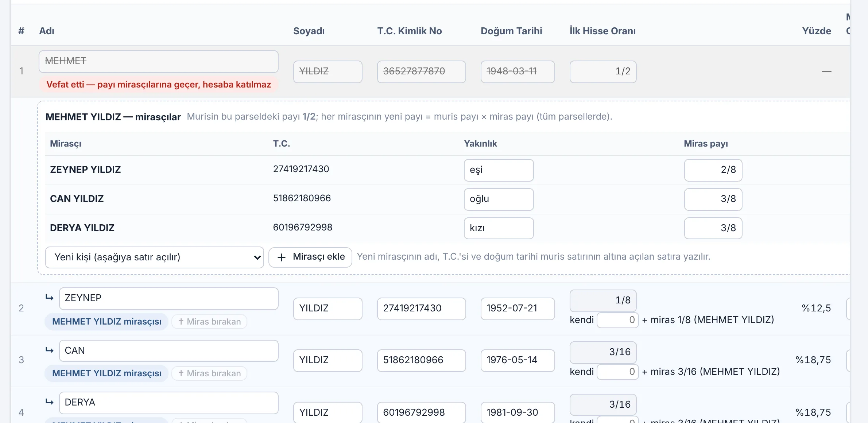Click the MEHMET YILDIZ mirasçısı tag under CAN
This screenshot has width=868, height=423.
106,373
